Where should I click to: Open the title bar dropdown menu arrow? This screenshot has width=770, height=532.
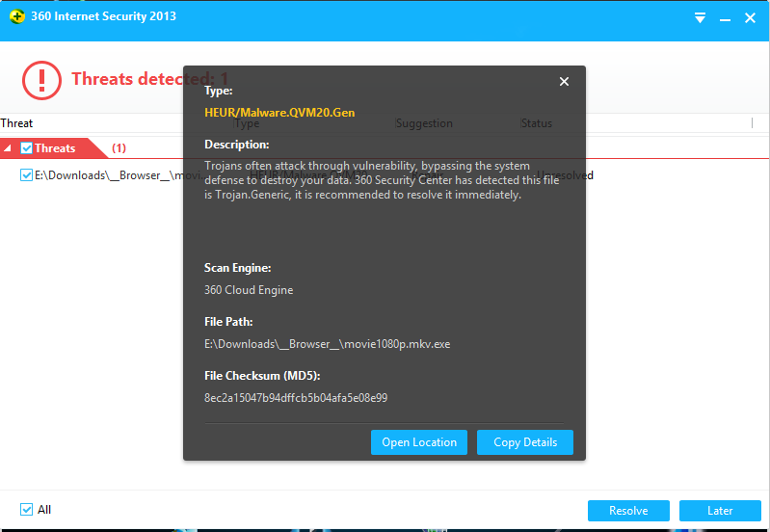[x=700, y=18]
